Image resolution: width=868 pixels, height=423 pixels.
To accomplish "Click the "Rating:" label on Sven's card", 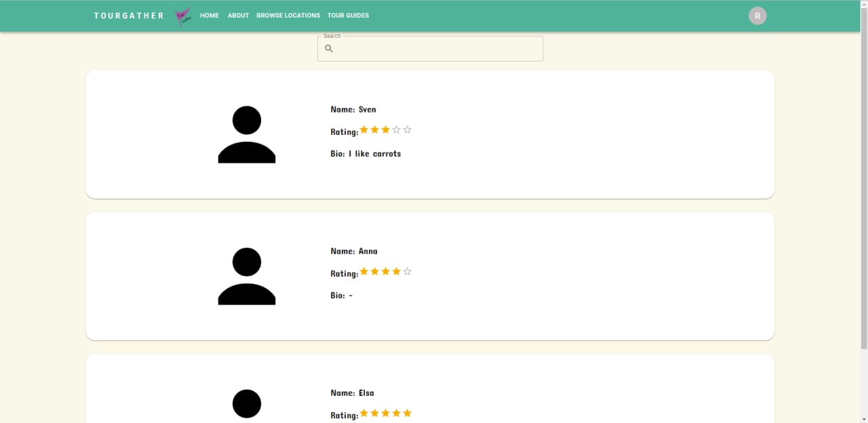I will [x=344, y=132].
